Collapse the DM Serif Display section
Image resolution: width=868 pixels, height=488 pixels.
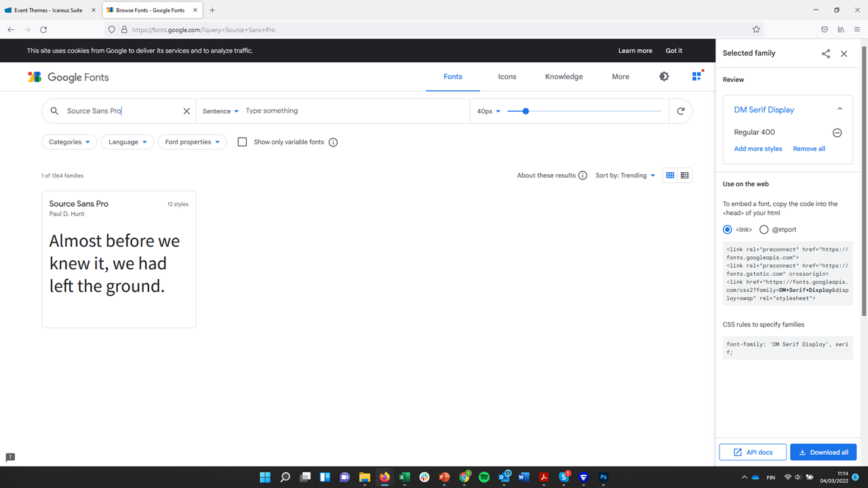[840, 109]
